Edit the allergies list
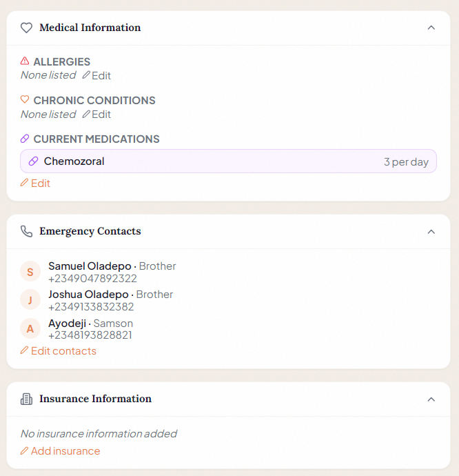The height and width of the screenshot is (476, 459). [96, 75]
